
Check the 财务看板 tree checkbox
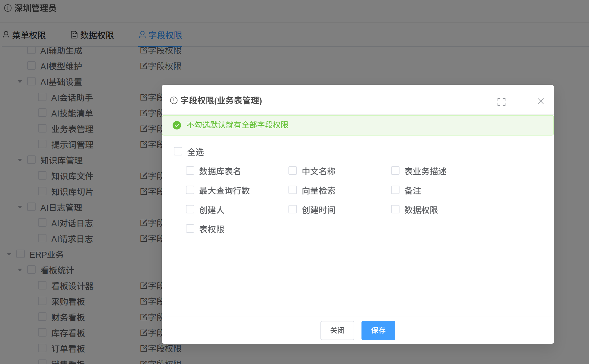[x=42, y=317]
